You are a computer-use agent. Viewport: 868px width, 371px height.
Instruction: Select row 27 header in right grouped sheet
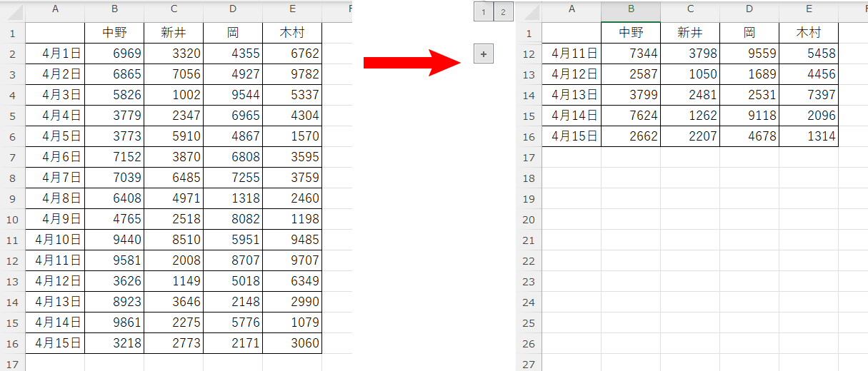529,365
